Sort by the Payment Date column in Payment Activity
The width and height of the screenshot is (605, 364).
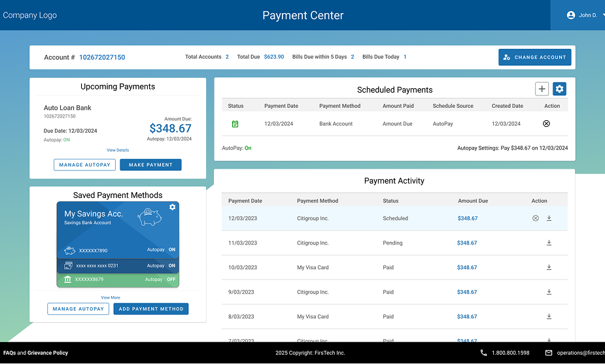click(x=245, y=201)
